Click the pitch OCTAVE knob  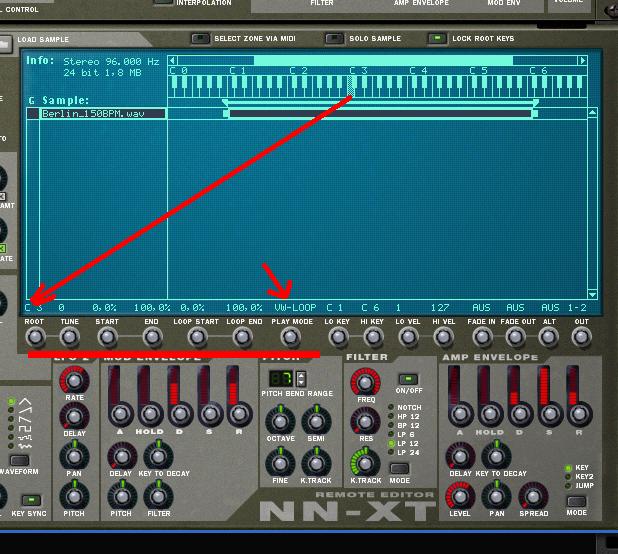[x=280, y=421]
